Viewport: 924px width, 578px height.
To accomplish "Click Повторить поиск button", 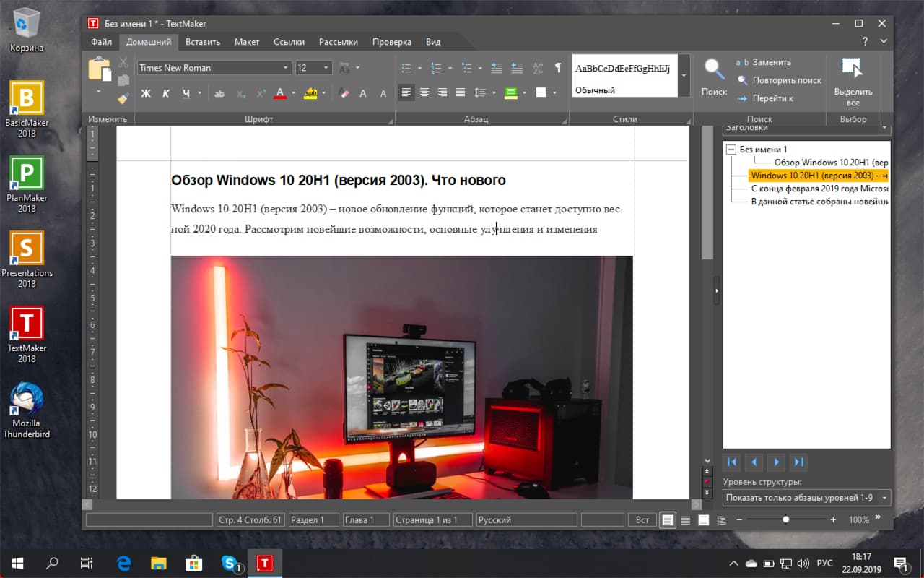I will point(779,80).
